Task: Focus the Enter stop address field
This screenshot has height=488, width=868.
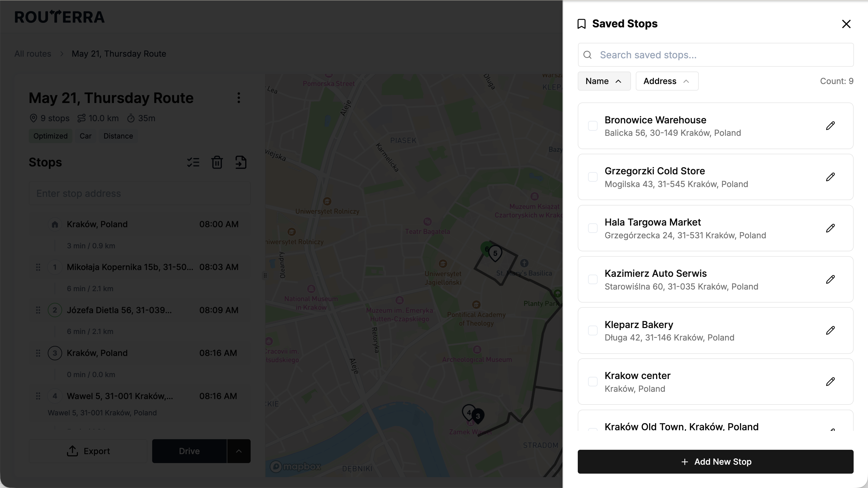Action: pyautogui.click(x=139, y=193)
